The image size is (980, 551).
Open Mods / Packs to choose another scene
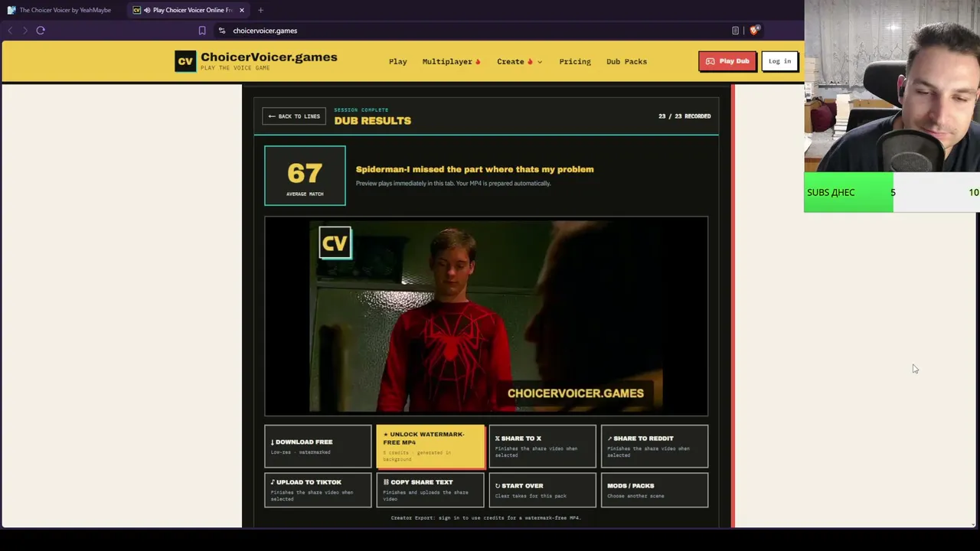pos(655,490)
